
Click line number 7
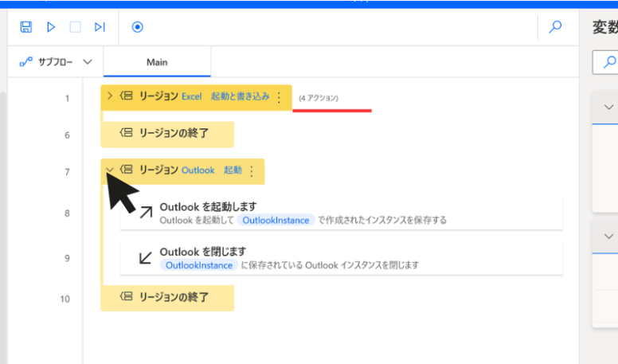tap(68, 172)
